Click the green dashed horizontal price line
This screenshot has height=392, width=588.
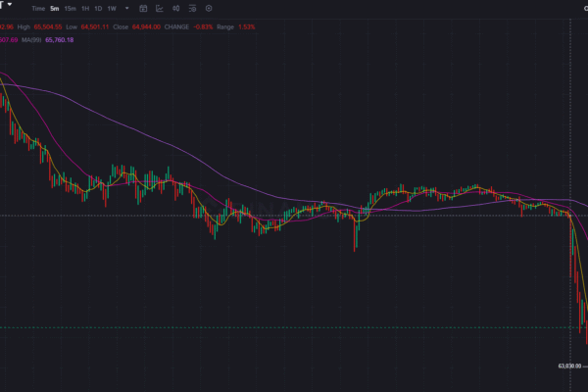[x=294, y=327]
